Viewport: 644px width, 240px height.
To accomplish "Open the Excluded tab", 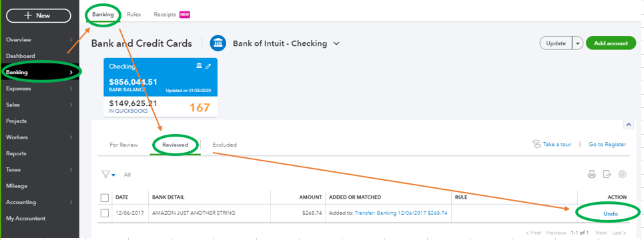I will (x=224, y=145).
